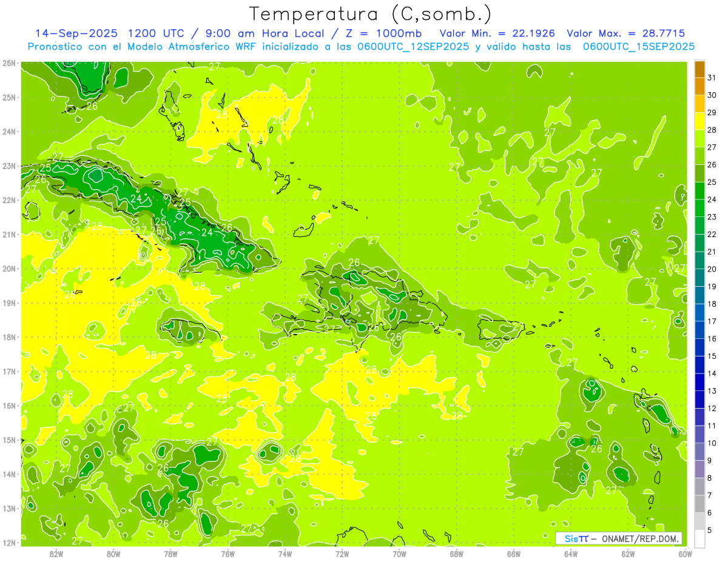
Task: Click the '10' value in color legend
Action: pyautogui.click(x=712, y=443)
